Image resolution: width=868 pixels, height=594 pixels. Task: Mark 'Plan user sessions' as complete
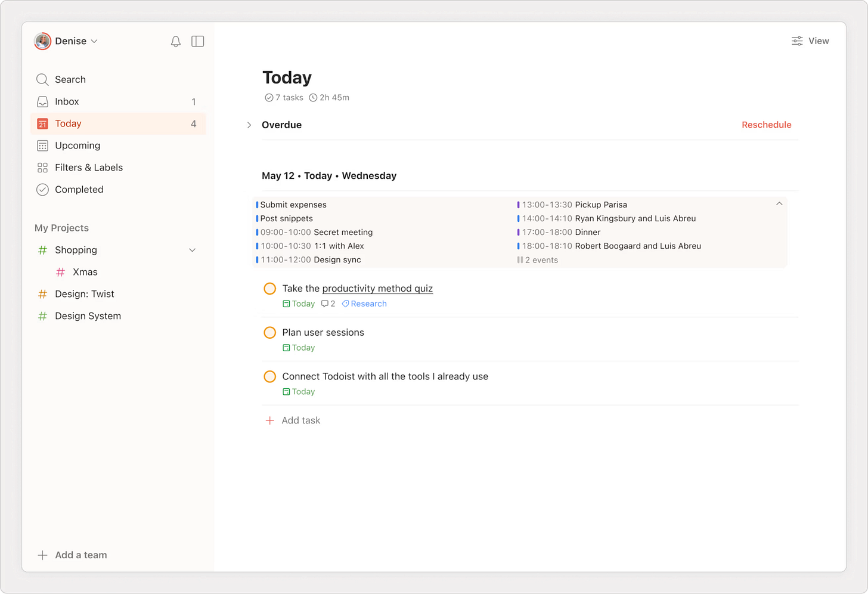click(x=269, y=332)
